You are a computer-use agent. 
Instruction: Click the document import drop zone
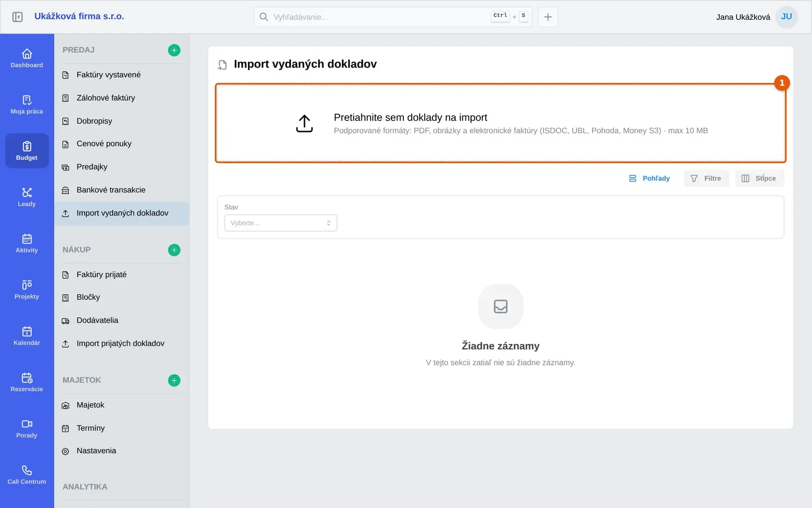500,123
